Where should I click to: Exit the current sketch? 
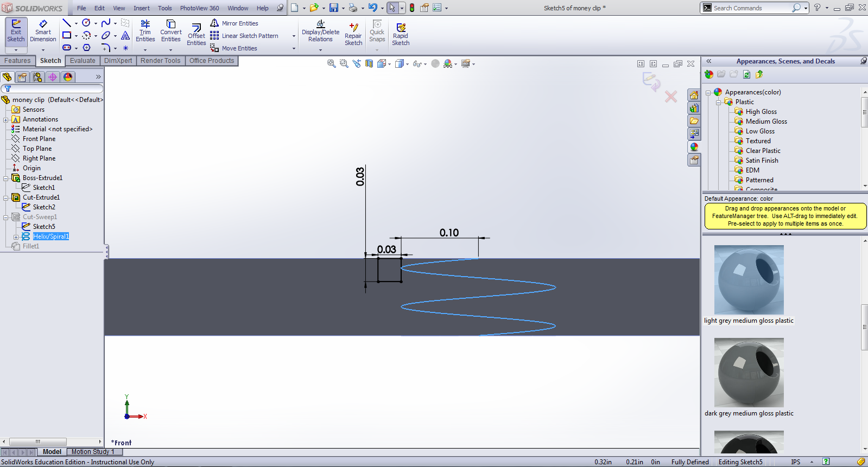pyautogui.click(x=16, y=31)
